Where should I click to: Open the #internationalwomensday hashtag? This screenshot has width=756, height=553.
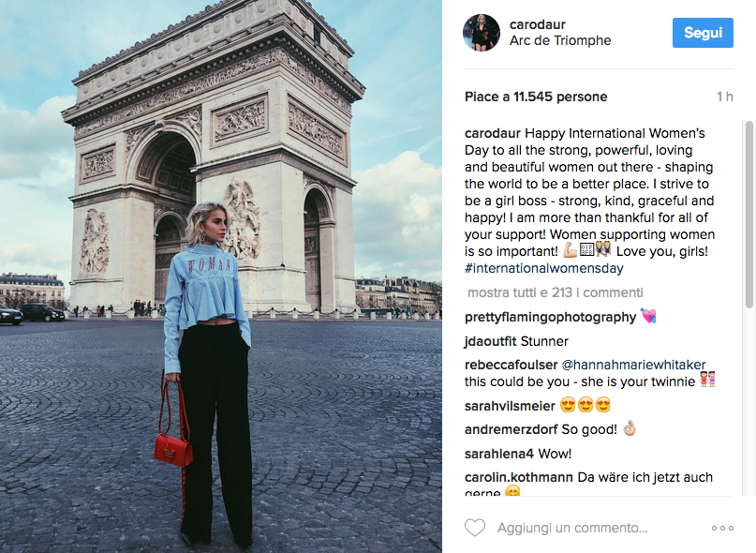point(544,268)
